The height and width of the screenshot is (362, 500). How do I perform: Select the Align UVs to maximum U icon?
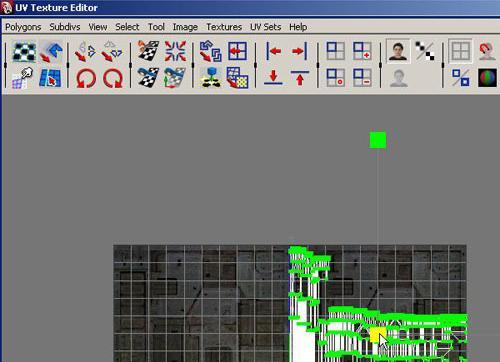point(299,51)
